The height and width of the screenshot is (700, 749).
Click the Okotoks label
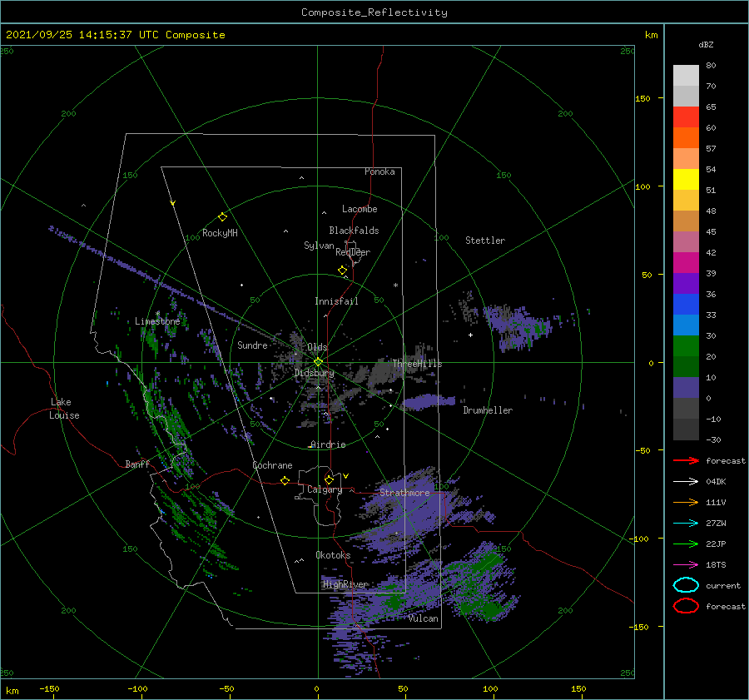(x=333, y=555)
